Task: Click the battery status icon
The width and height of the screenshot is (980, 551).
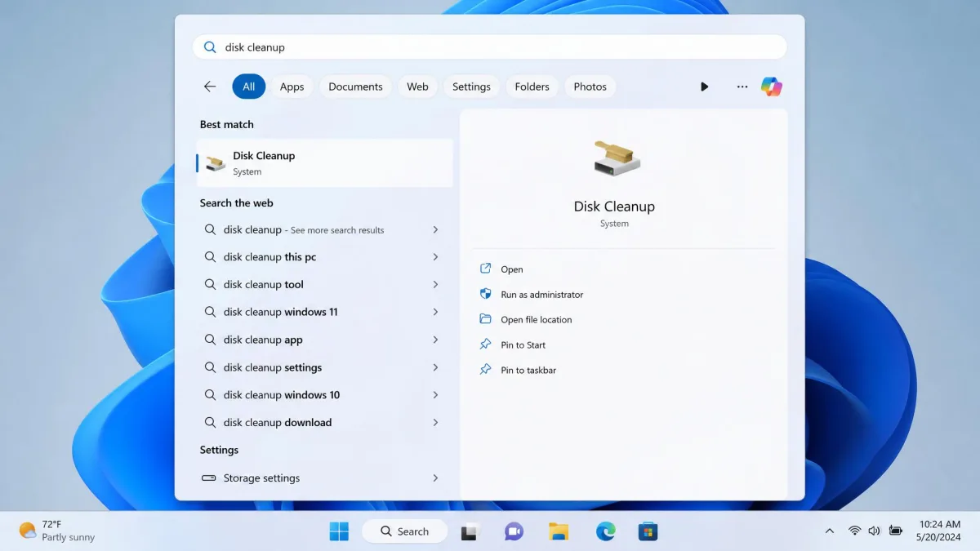Action: [x=896, y=531]
